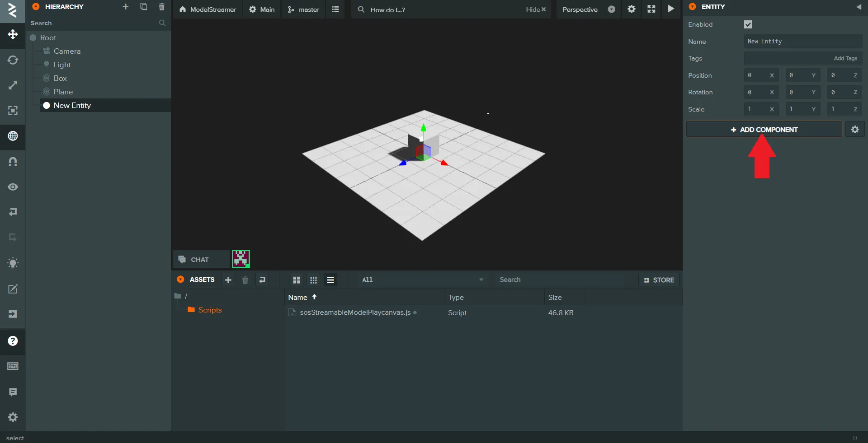Select the Translate gizmo tool
The width and height of the screenshot is (868, 443).
(x=13, y=35)
